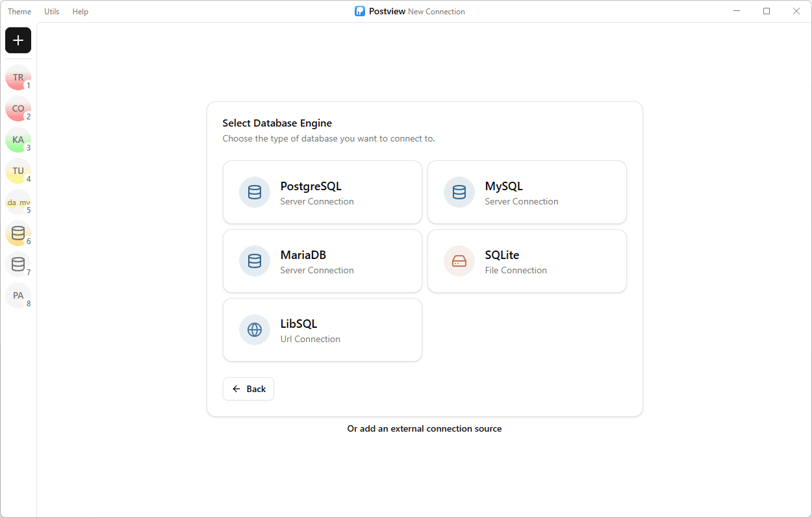Open the Help menu
Viewport: 812px width, 518px height.
(x=81, y=12)
